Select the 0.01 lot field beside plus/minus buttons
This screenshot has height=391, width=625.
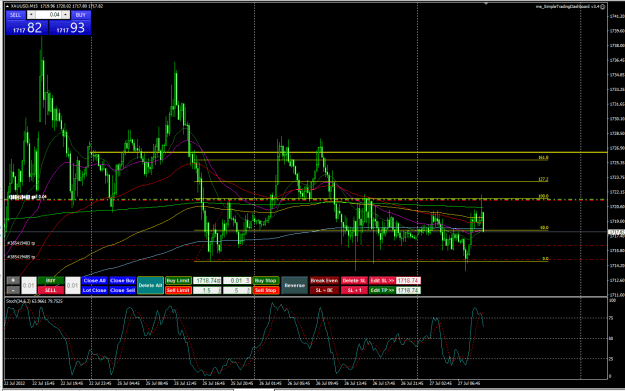[x=29, y=285]
